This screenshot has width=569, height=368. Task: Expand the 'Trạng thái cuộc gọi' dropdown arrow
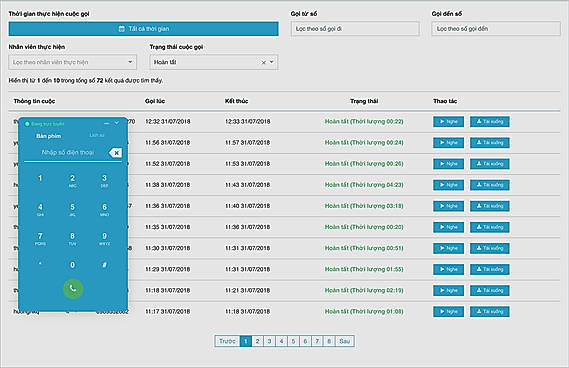point(271,62)
